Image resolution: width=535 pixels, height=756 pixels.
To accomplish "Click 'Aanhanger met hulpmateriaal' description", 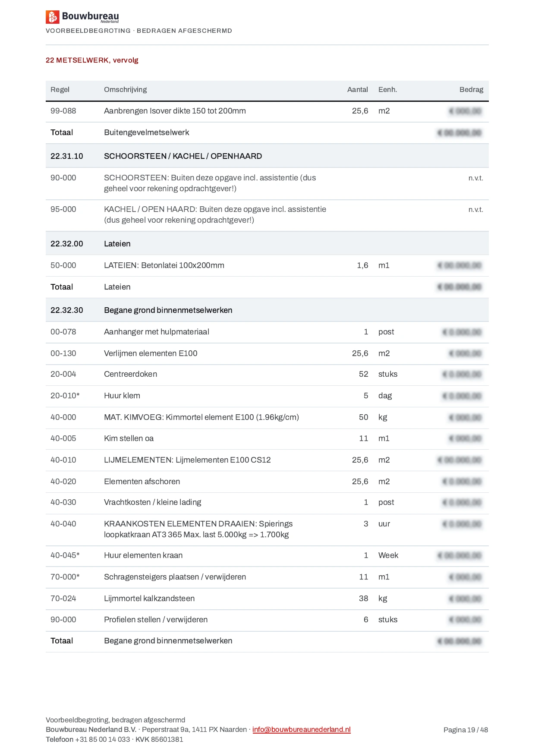I will click(156, 332).
